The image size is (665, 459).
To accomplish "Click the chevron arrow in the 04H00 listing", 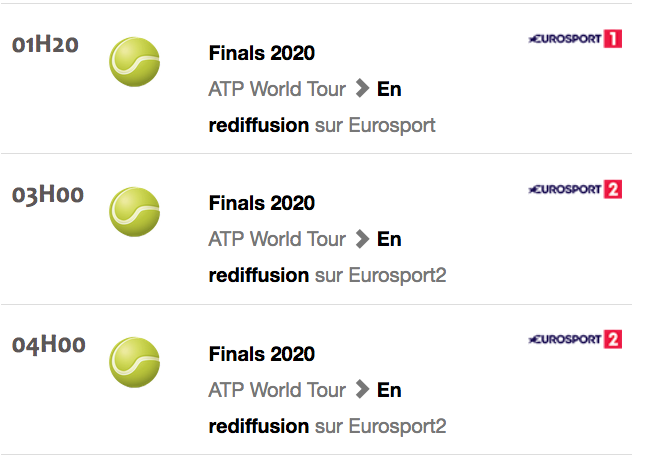I will point(362,389).
